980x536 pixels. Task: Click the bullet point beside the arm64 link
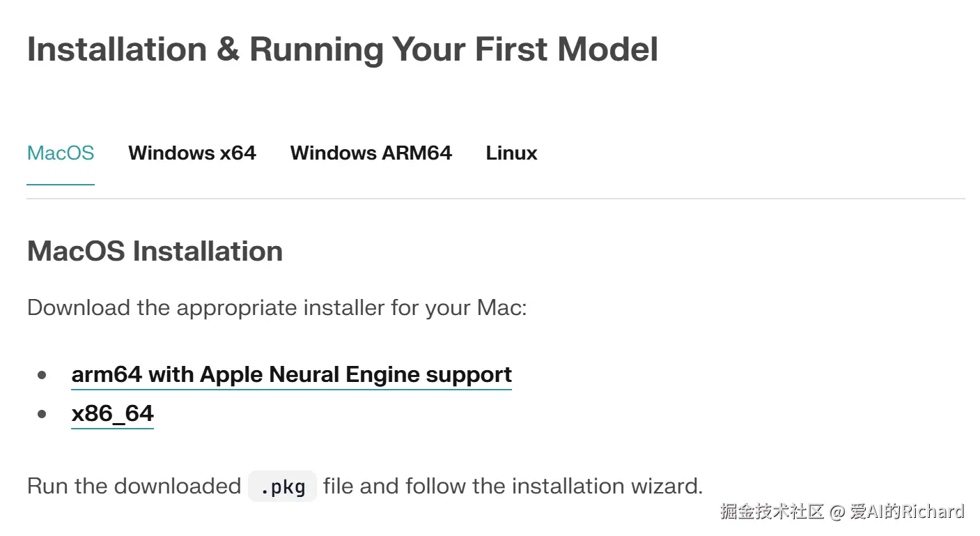click(42, 375)
